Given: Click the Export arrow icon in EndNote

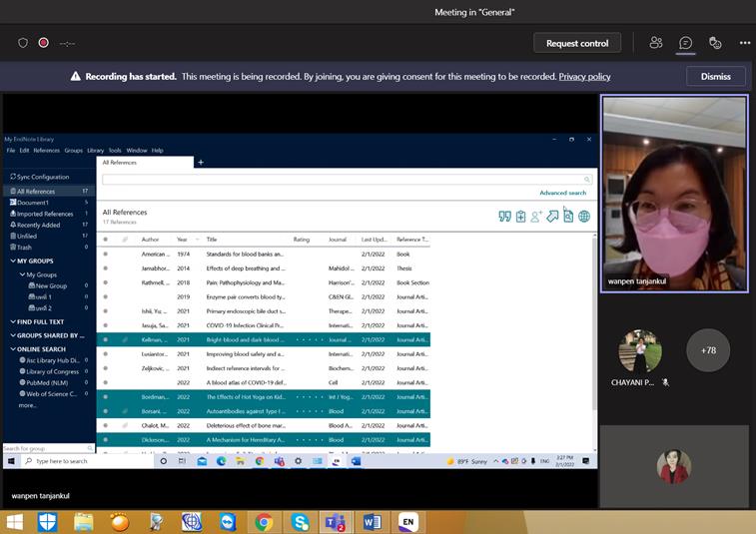Looking at the screenshot, I should 552,217.
